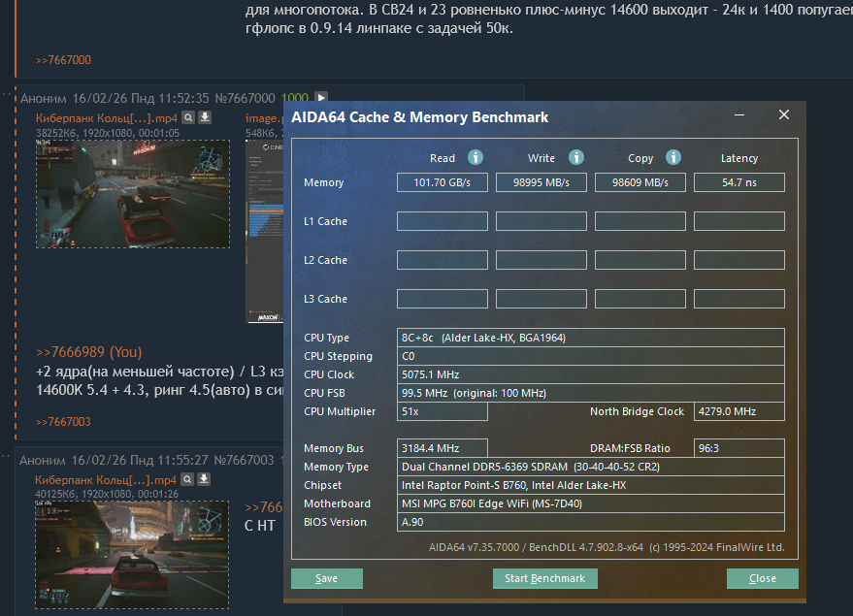Play the 00:01:26 Cyberpunk video thumbnail
The width and height of the screenshot is (853, 616).
[x=132, y=555]
